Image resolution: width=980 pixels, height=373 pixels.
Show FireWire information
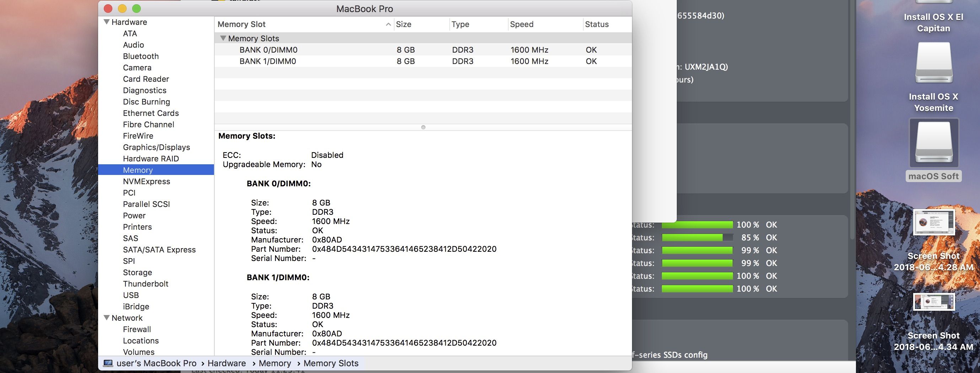[x=138, y=136]
